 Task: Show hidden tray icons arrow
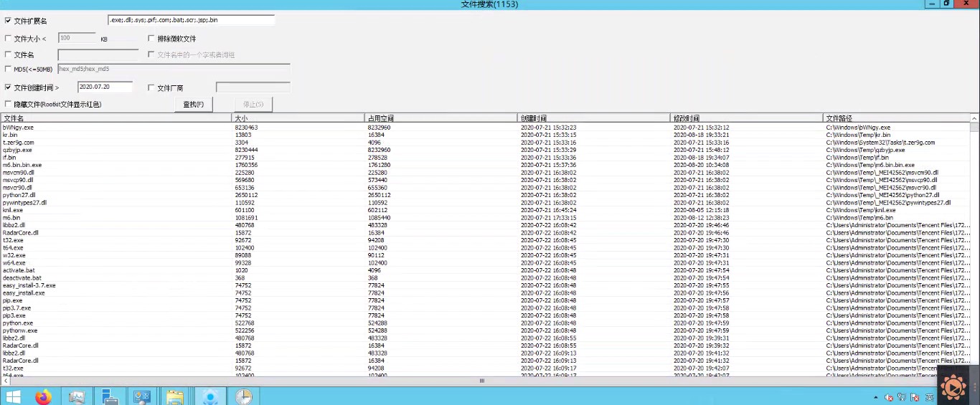[875, 397]
